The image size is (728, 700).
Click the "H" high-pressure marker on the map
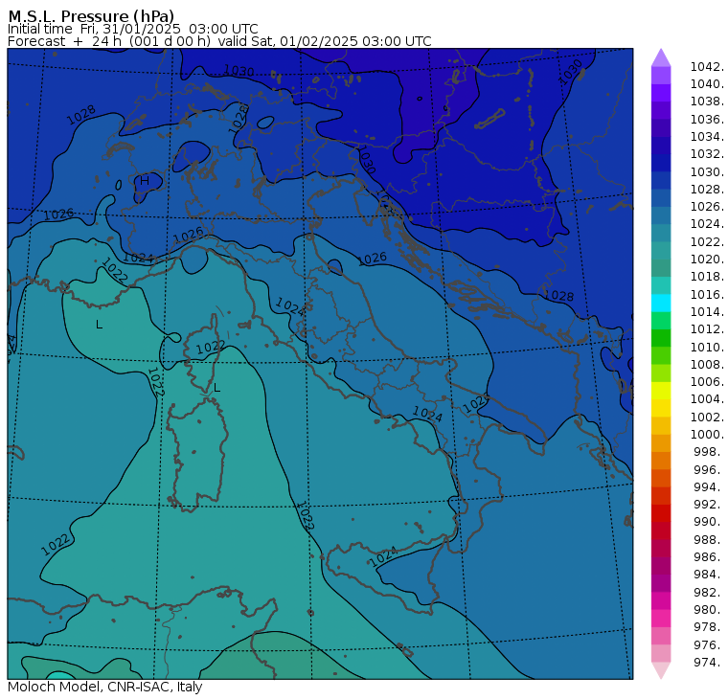(145, 181)
